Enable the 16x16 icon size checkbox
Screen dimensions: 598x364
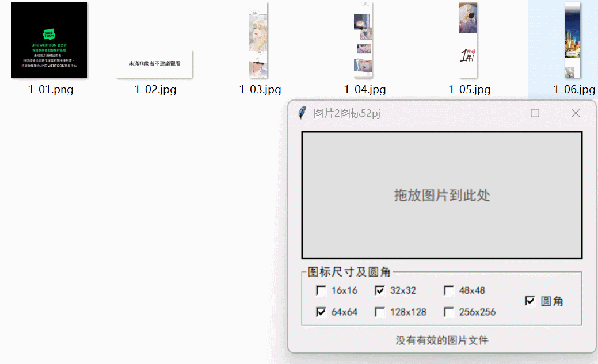coord(321,291)
